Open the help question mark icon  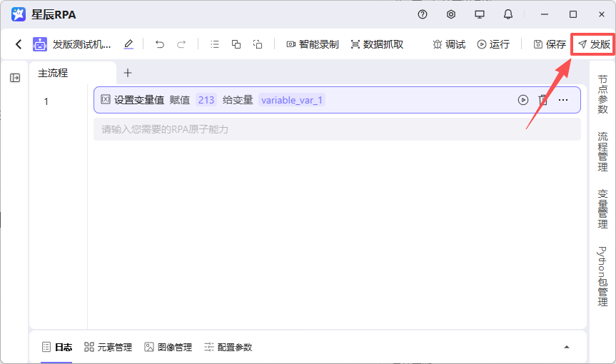(x=423, y=14)
